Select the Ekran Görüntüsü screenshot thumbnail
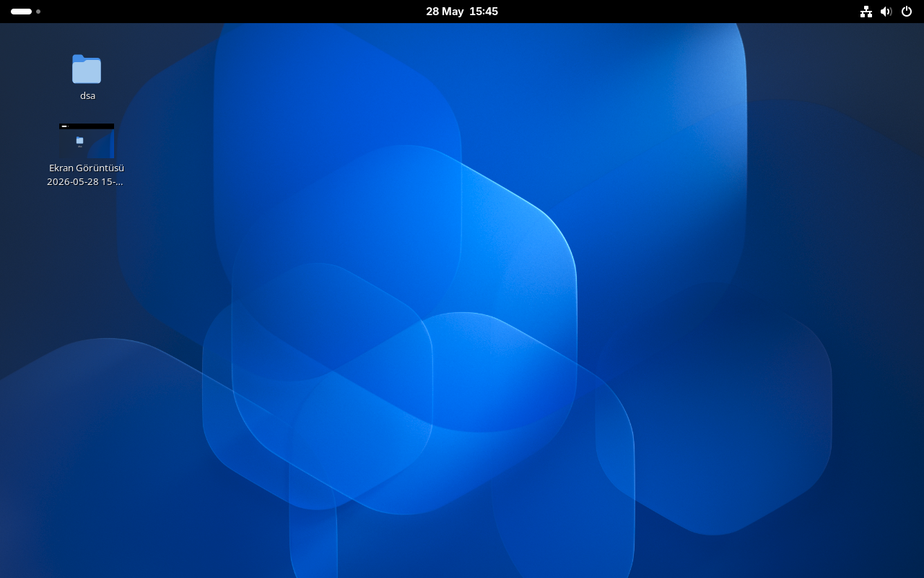Image resolution: width=924 pixels, height=578 pixels. (x=87, y=141)
